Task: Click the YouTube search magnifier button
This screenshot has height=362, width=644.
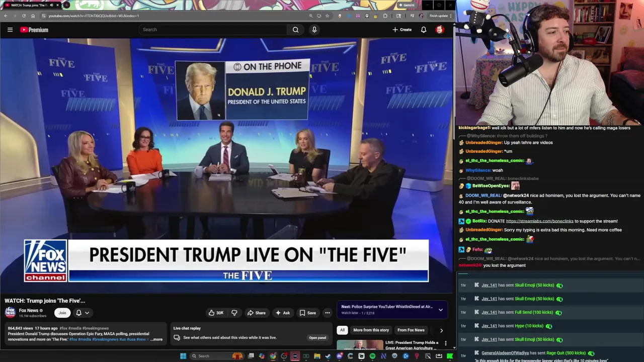Action: 295,30
